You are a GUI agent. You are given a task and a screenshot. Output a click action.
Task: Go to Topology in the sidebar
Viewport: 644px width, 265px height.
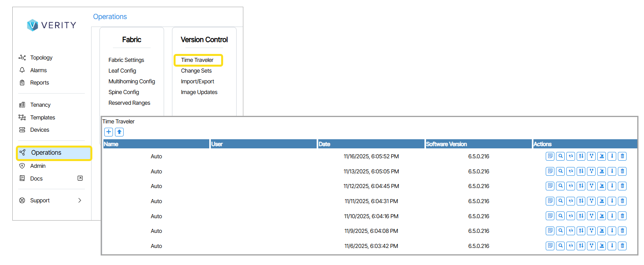point(41,58)
